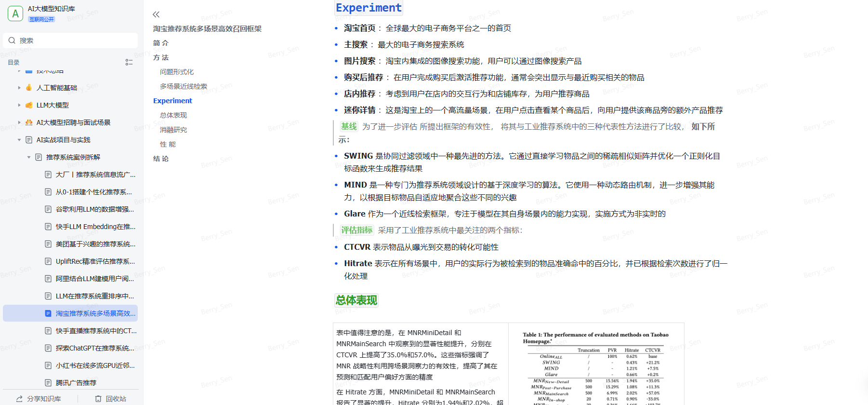Click the document icon beside AI实战项目与实践

point(29,140)
